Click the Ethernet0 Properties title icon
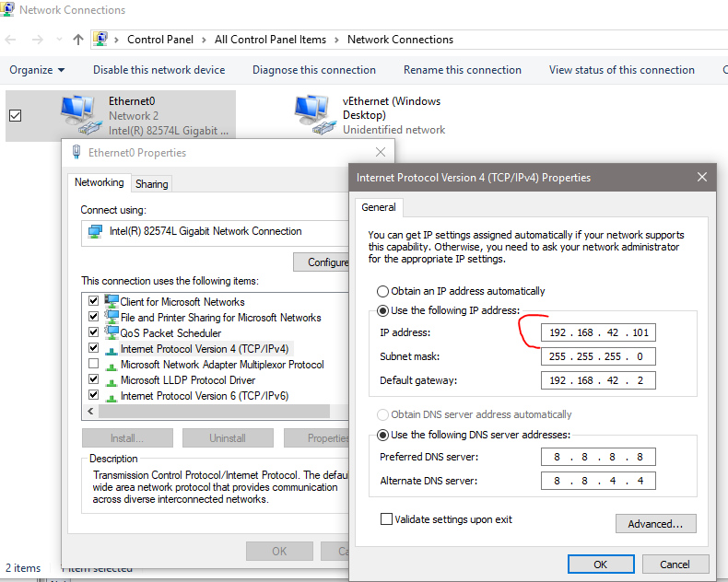The height and width of the screenshot is (582, 728). [76, 152]
